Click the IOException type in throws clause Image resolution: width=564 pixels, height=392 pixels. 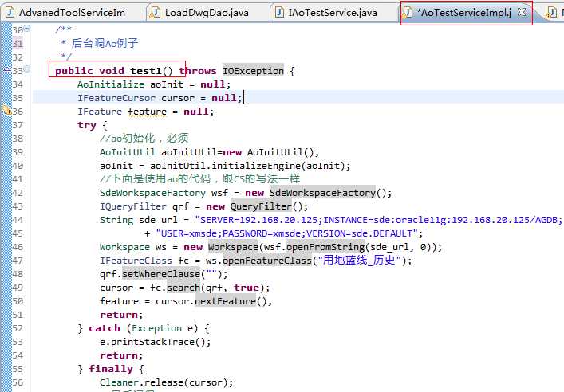pos(253,71)
